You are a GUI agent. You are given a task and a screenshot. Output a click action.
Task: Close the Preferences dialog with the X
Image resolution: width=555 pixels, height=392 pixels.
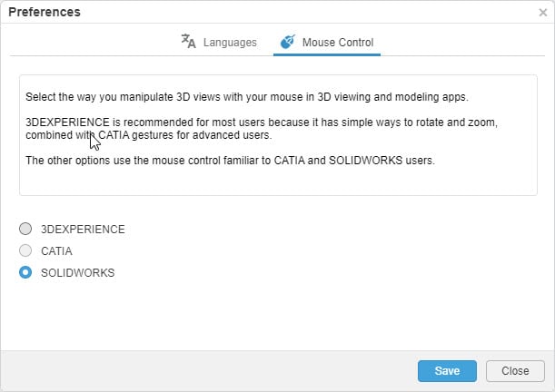[542, 13]
